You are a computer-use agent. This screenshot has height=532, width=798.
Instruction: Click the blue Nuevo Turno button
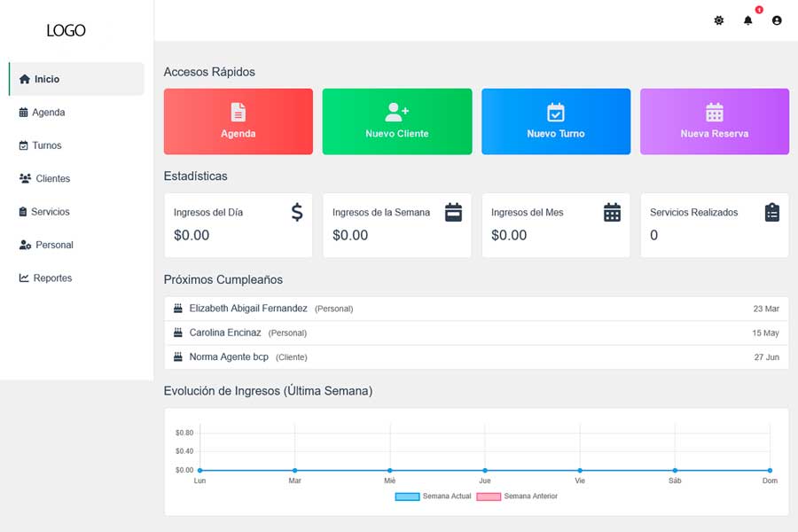coord(555,121)
